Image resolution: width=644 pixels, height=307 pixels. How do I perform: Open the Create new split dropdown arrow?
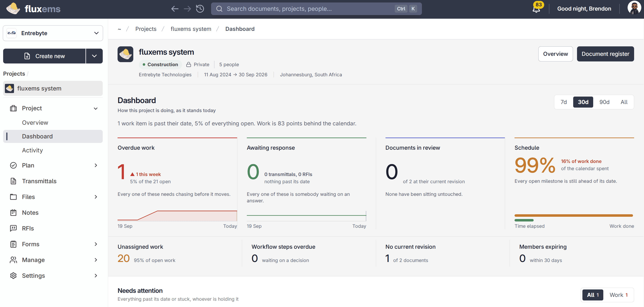coord(94,56)
